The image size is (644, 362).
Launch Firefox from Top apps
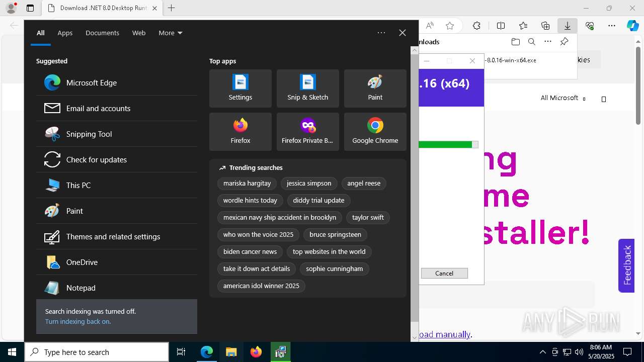click(x=240, y=132)
